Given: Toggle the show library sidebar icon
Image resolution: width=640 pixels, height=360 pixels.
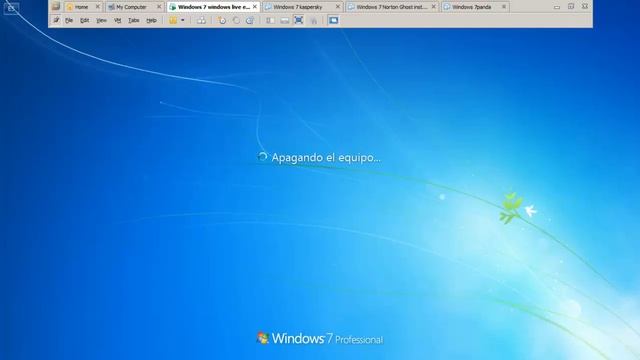Looking at the screenshot, I should click(270, 20).
